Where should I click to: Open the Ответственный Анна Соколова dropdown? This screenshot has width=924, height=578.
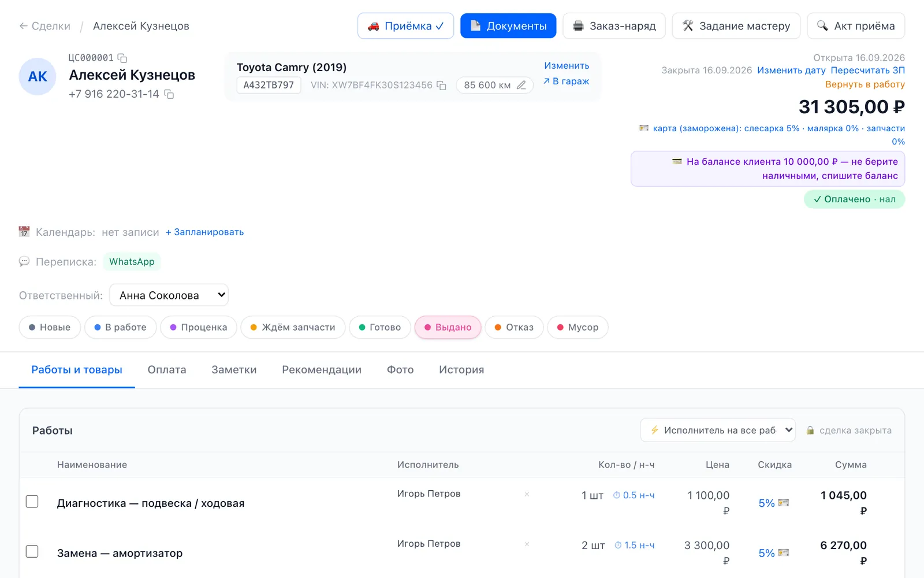(x=169, y=295)
